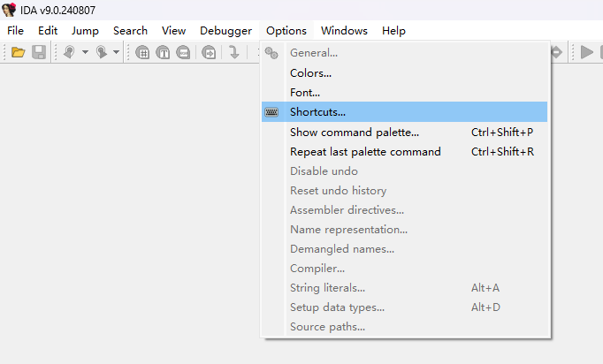Click the Jump back arrow icon
Image resolution: width=603 pixels, height=364 pixels.
click(x=69, y=52)
